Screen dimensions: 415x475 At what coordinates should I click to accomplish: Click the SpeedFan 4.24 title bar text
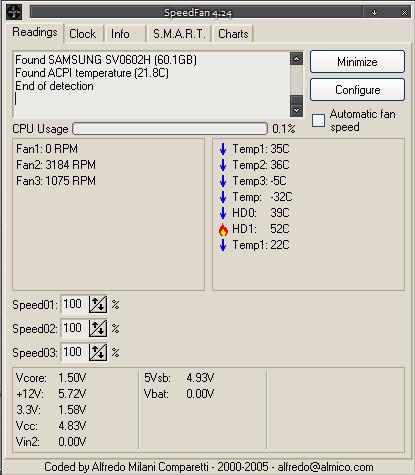(x=198, y=13)
